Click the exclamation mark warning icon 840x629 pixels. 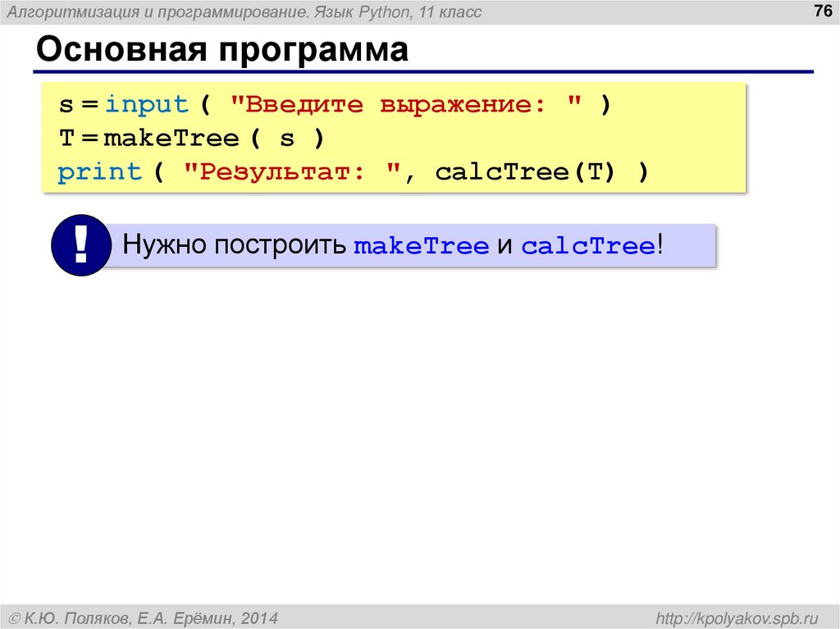80,244
